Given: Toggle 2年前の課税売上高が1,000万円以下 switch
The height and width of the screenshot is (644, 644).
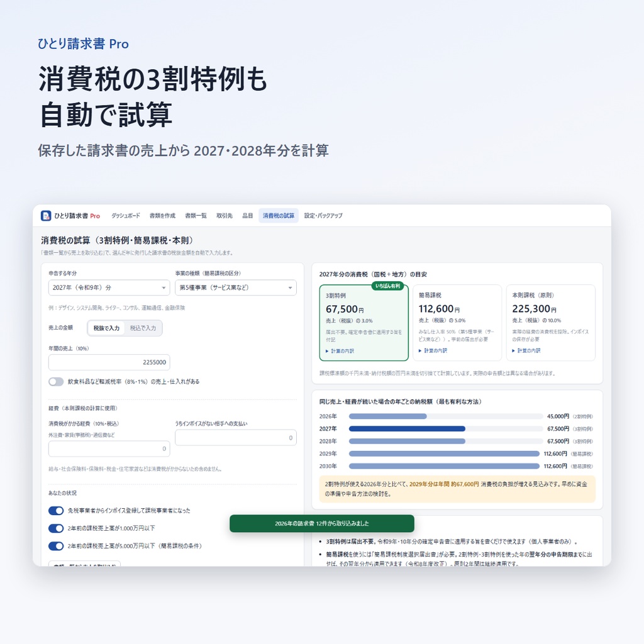Looking at the screenshot, I should coord(56,528).
